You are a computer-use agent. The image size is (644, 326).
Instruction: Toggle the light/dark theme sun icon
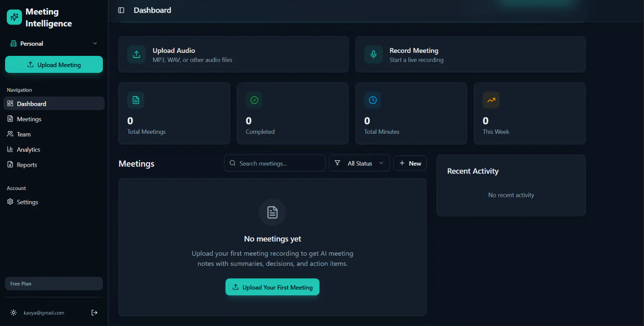(x=14, y=313)
